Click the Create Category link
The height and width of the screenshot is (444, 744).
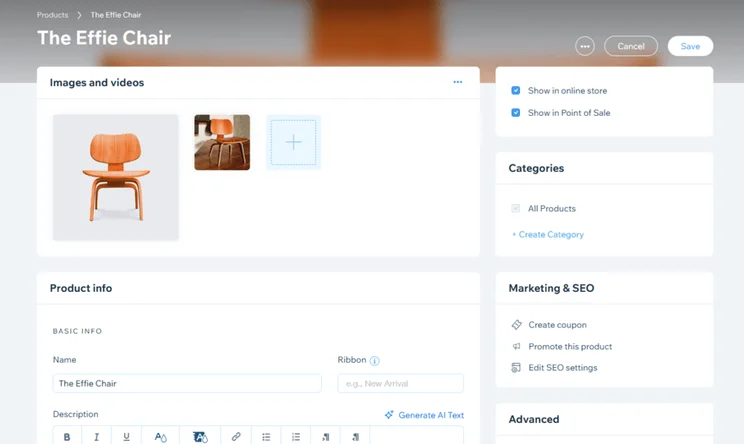point(548,234)
